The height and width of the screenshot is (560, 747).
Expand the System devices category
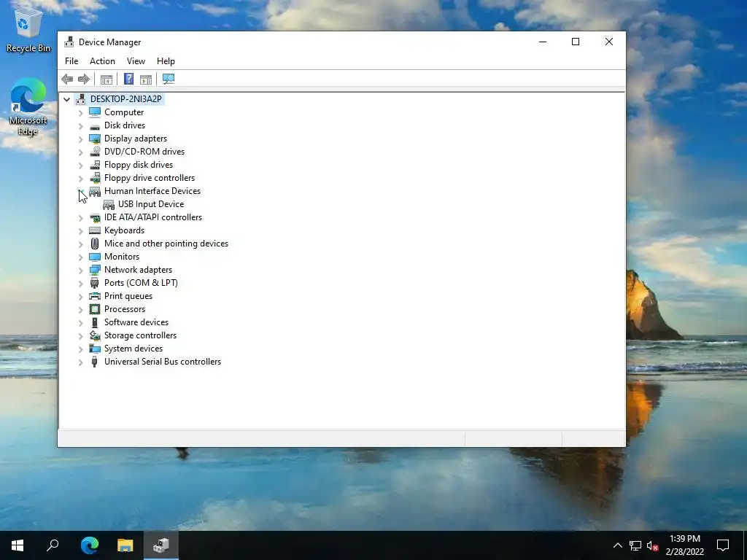(80, 349)
